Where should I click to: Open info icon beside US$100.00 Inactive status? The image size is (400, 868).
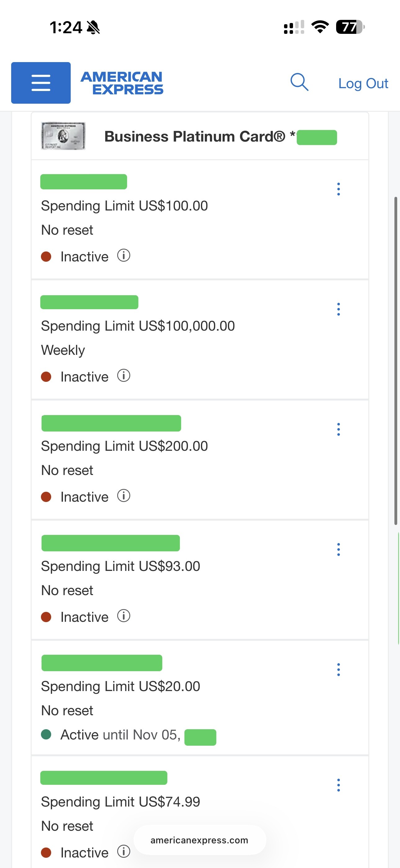124,256
